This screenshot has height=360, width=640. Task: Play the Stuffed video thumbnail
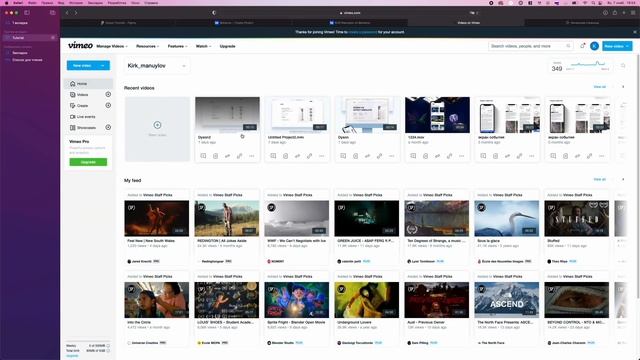click(576, 218)
